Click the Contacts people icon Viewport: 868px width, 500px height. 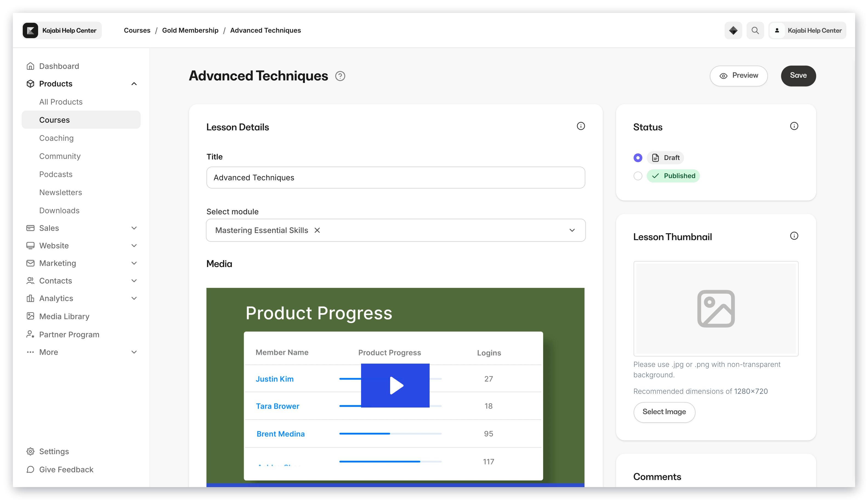[30, 280]
